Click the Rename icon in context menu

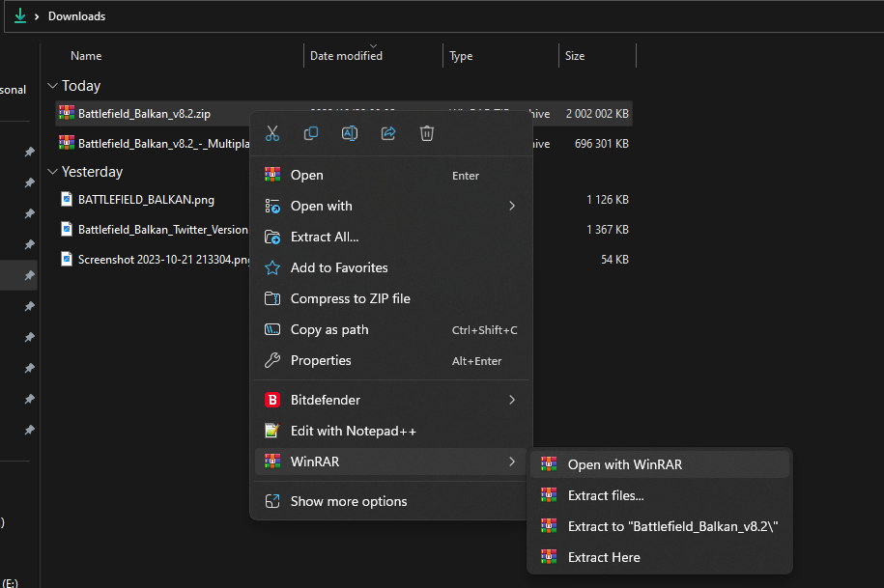350,133
